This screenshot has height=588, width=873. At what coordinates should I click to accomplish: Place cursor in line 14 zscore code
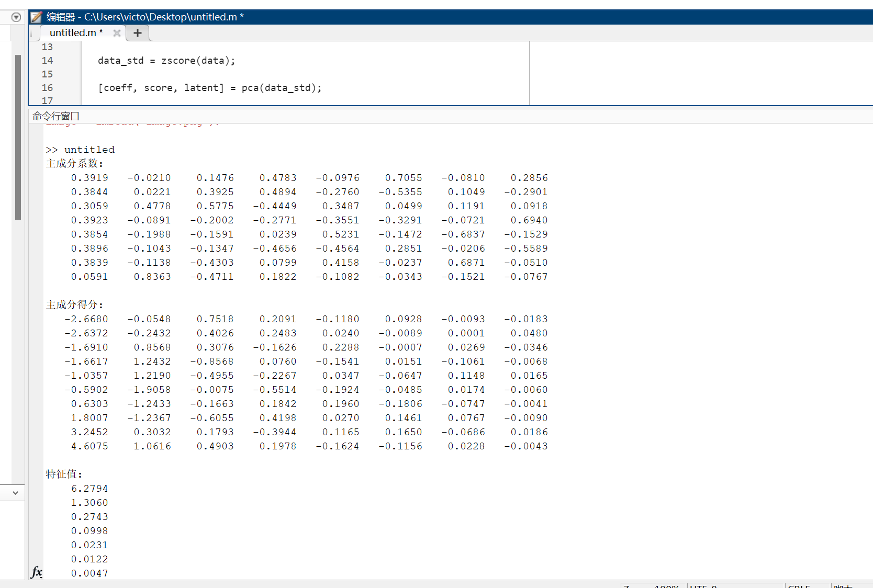(166, 61)
